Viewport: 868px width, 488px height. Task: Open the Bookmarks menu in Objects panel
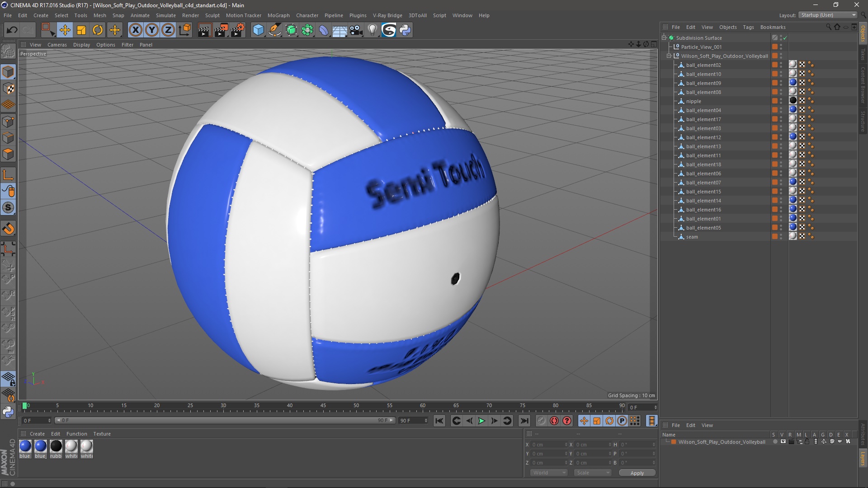pos(773,27)
